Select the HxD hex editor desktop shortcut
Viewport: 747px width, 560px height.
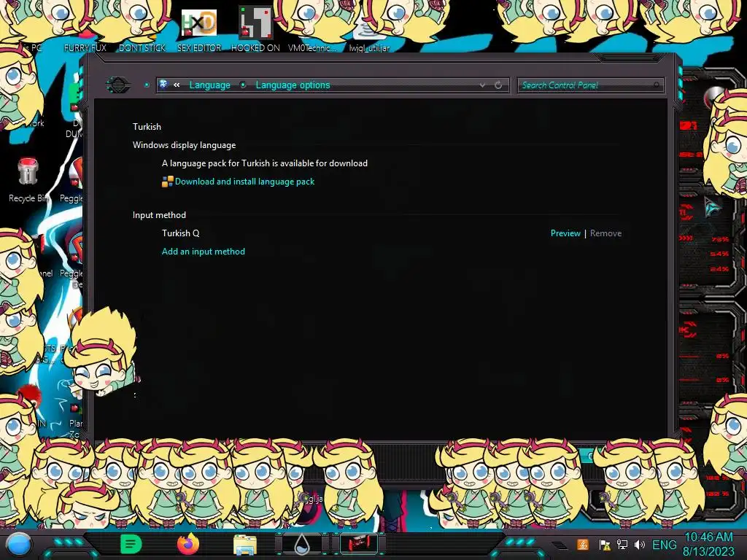click(x=199, y=30)
